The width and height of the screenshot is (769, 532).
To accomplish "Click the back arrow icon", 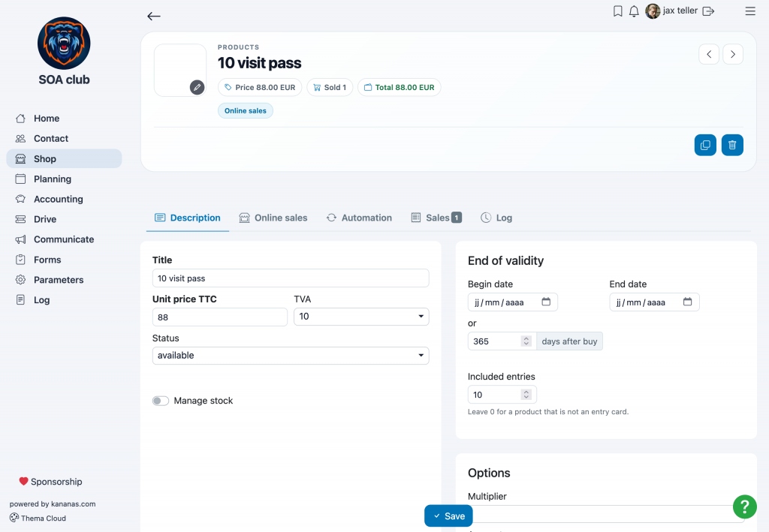I will point(153,17).
